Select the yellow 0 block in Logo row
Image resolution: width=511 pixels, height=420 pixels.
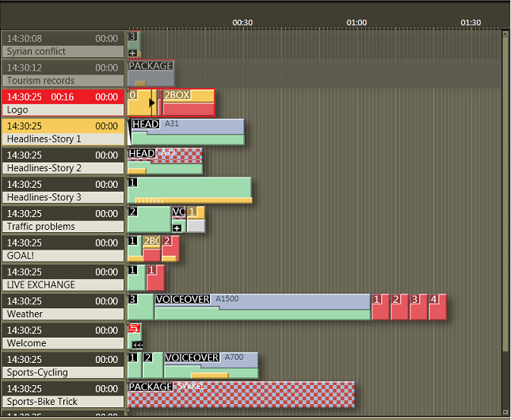tap(143, 103)
